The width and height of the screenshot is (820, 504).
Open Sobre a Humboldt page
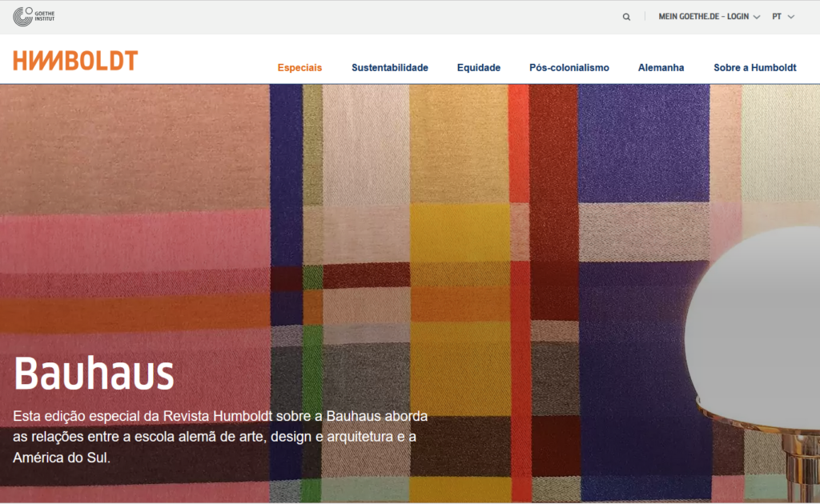point(754,67)
